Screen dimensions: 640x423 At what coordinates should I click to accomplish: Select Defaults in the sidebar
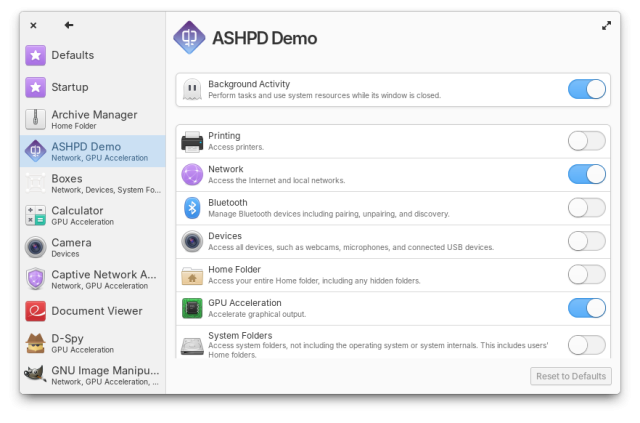(93, 55)
